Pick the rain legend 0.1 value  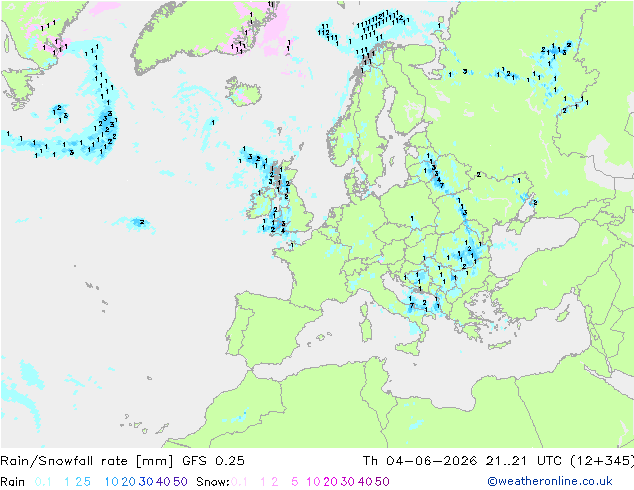(43, 482)
